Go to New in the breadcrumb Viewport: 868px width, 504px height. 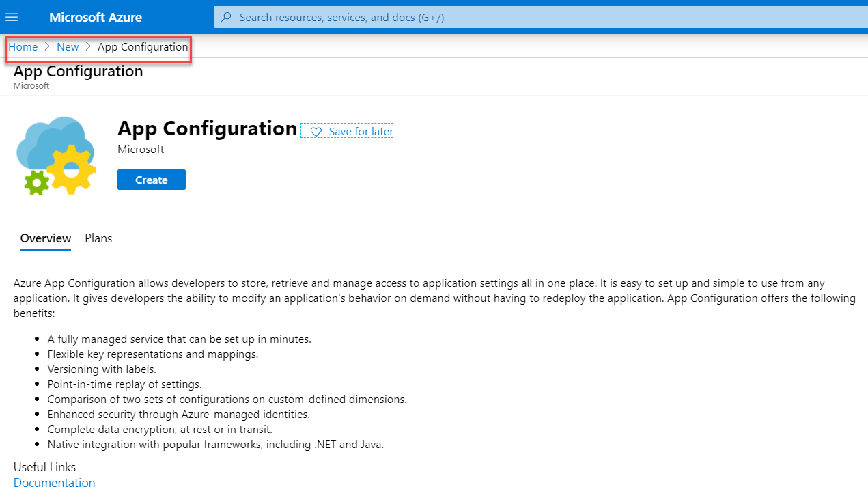click(x=68, y=47)
